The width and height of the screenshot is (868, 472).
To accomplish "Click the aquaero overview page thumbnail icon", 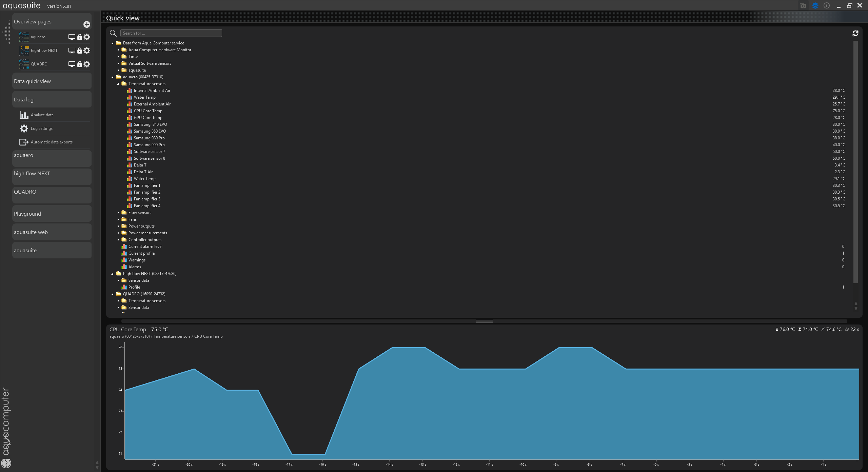I will tap(24, 37).
